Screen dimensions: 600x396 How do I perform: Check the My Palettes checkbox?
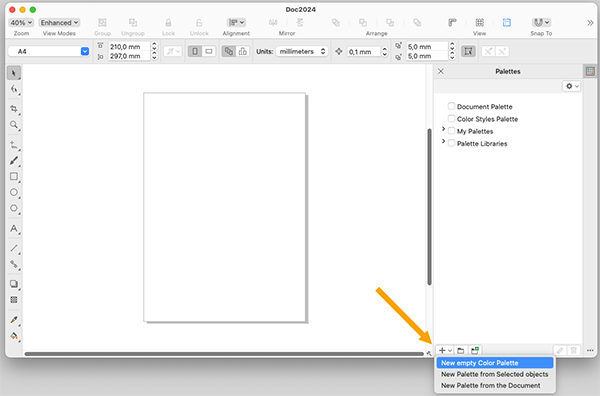point(452,131)
